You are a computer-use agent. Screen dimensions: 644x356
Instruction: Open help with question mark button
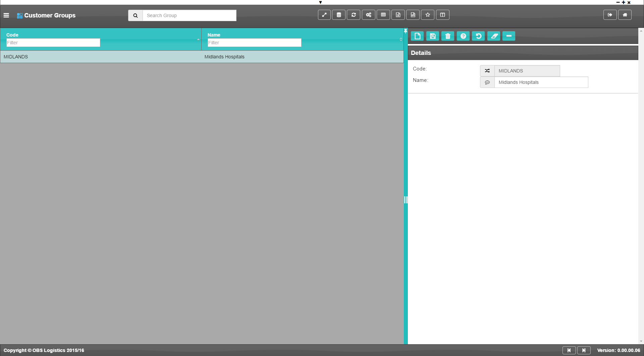click(x=463, y=36)
